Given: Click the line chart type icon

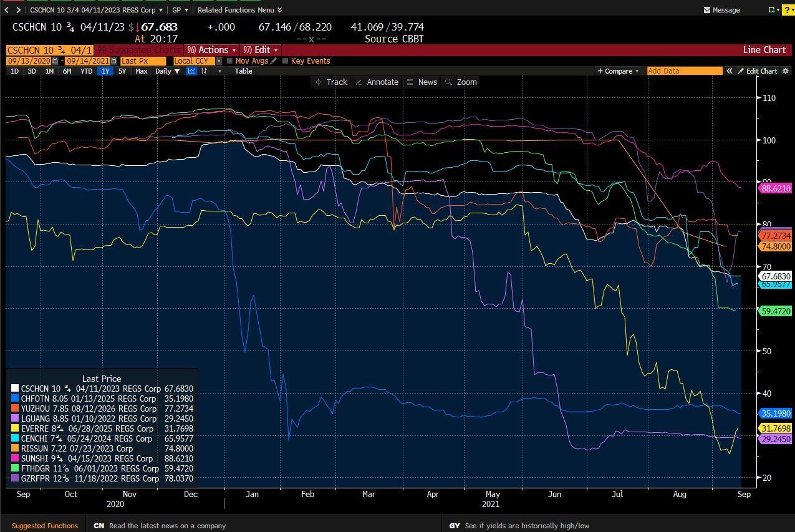Looking at the screenshot, I should (x=192, y=71).
